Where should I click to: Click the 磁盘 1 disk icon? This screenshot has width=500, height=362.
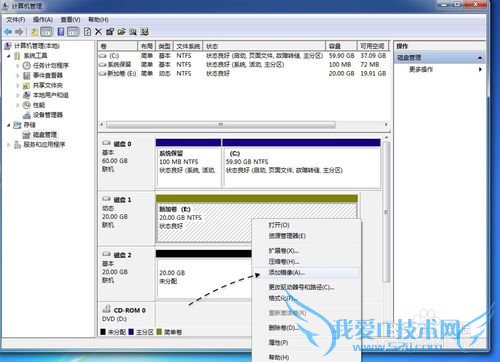[x=106, y=199]
